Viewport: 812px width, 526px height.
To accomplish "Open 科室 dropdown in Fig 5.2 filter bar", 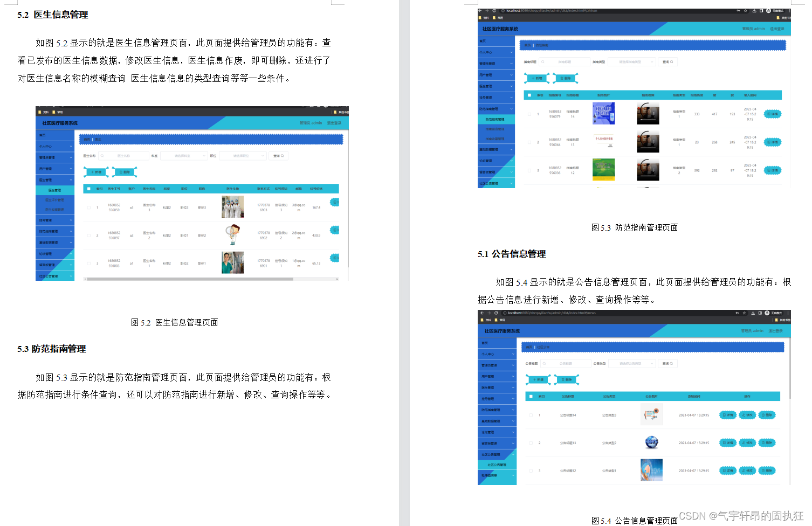I will click(x=183, y=156).
